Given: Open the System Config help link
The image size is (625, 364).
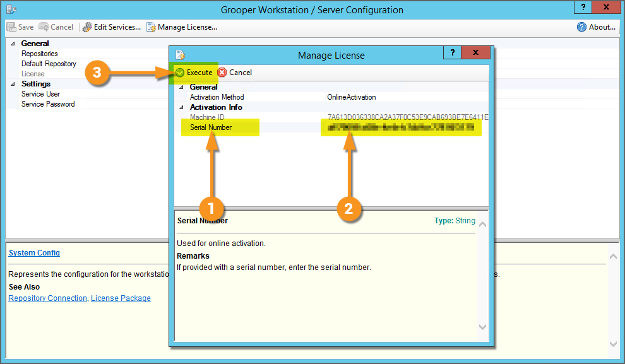Looking at the screenshot, I should 34,253.
